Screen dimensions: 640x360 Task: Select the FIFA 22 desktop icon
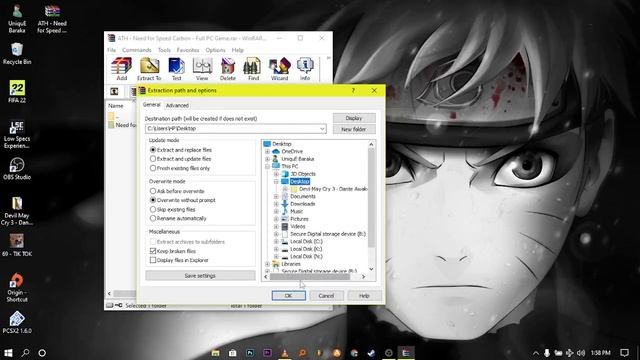[x=17, y=91]
